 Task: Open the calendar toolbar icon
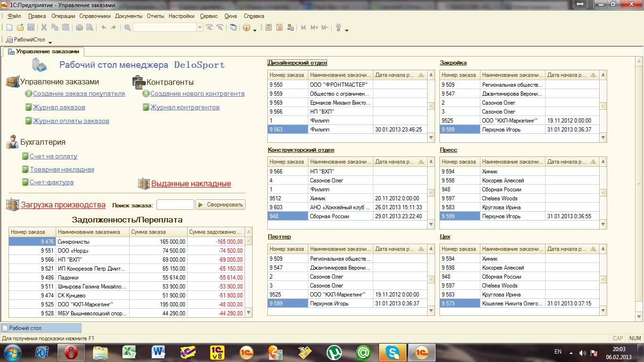(279, 28)
